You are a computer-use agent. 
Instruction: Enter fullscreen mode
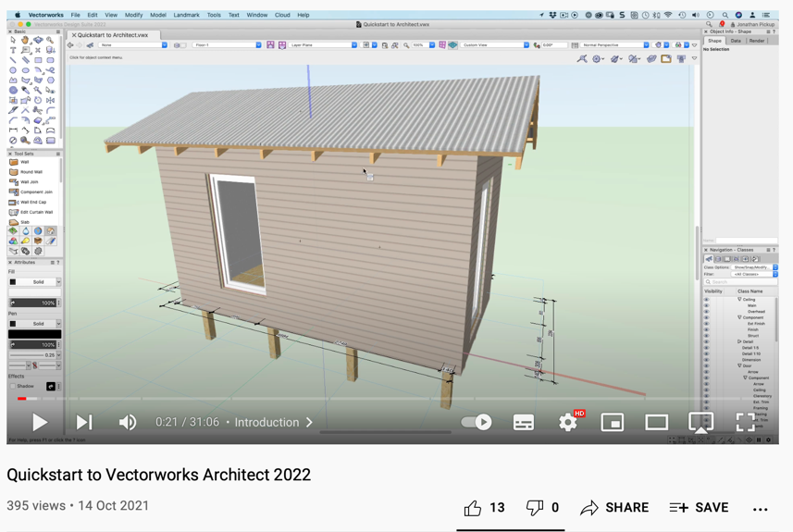[746, 422]
